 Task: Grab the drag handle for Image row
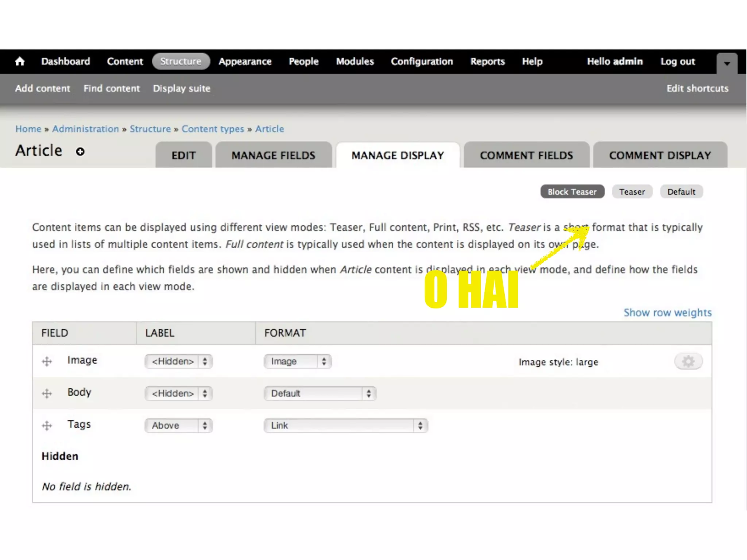pyautogui.click(x=47, y=361)
